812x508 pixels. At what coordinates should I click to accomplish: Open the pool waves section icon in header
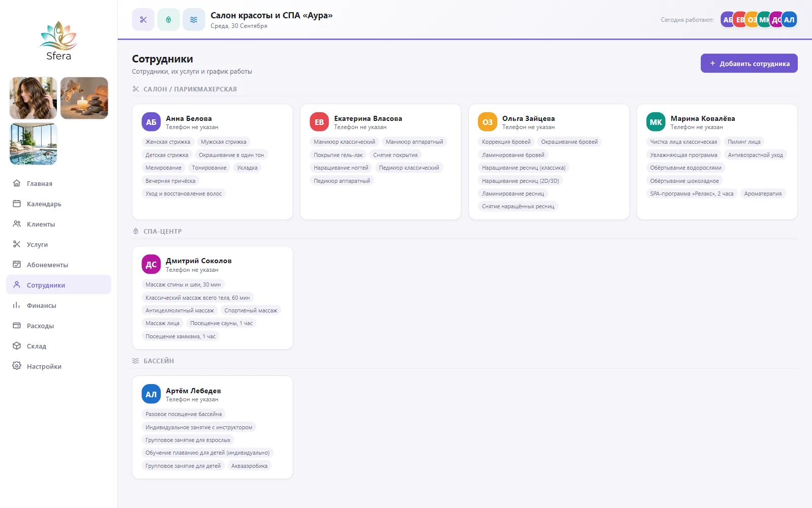tap(194, 20)
